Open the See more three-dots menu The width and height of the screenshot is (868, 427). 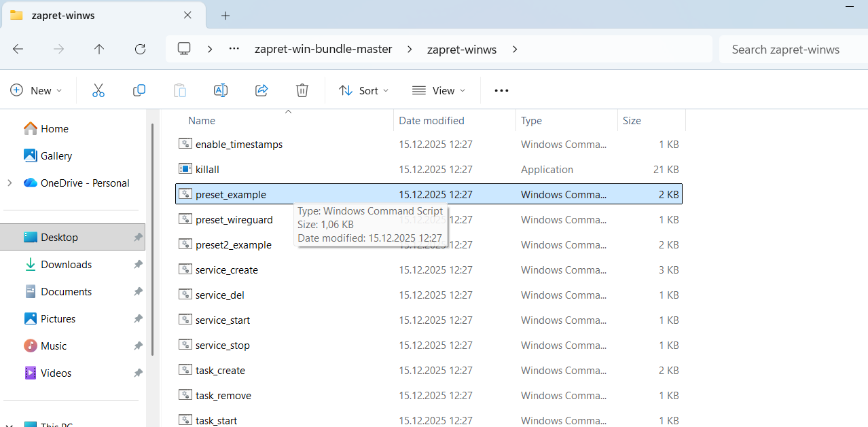(501, 90)
